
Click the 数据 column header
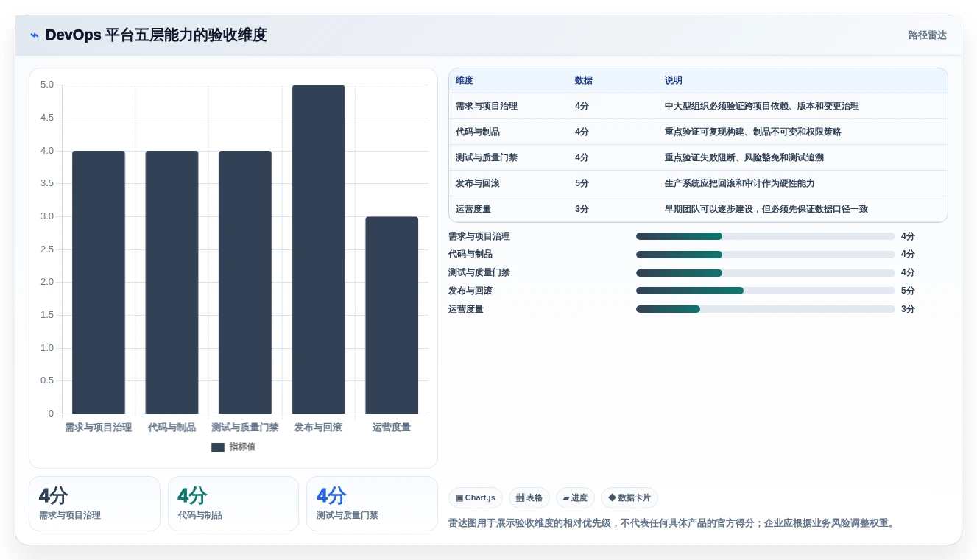click(x=584, y=81)
